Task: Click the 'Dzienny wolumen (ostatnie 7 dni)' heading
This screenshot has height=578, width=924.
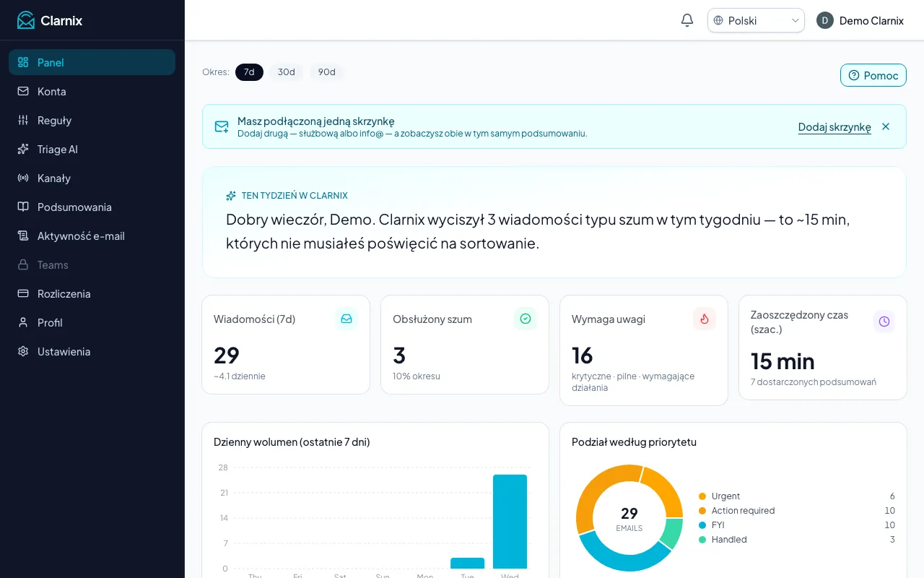Action: (292, 441)
